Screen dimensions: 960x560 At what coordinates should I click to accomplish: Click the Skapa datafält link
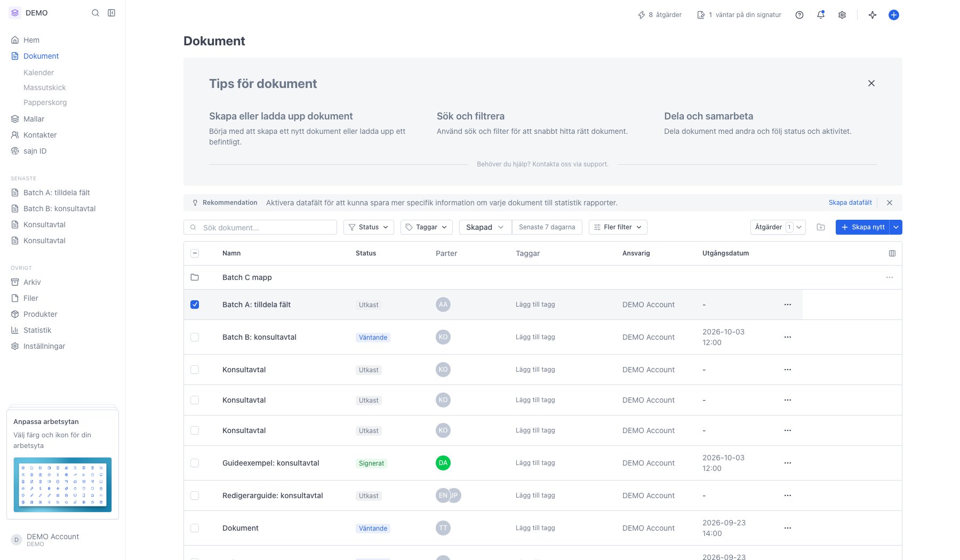[x=850, y=203]
